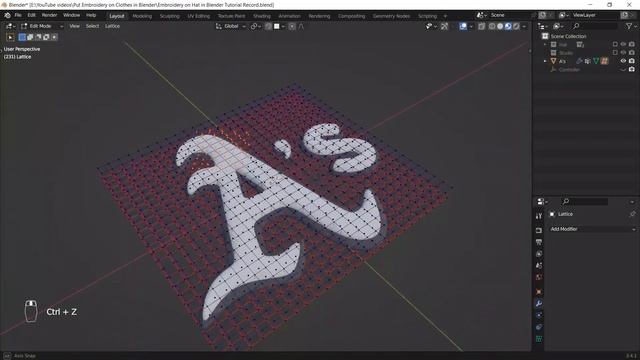Toggle viewport overlays button
The width and height of the screenshot is (640, 360).
pyautogui.click(x=463, y=26)
